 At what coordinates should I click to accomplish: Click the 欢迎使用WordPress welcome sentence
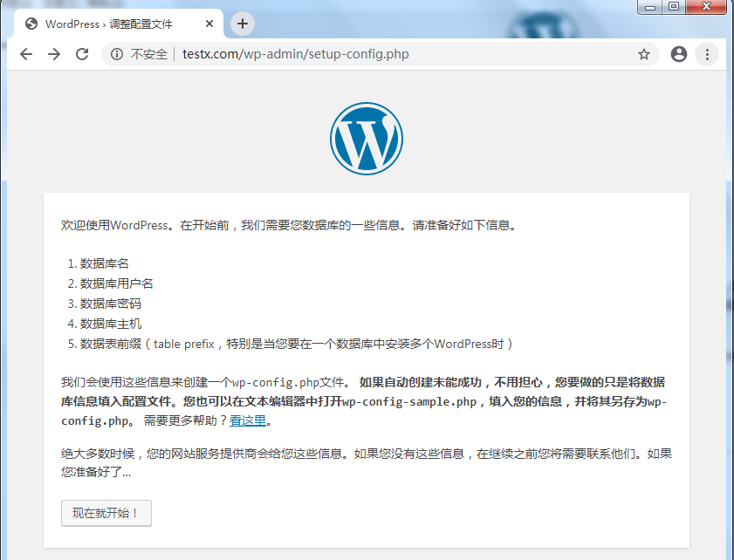tap(289, 225)
